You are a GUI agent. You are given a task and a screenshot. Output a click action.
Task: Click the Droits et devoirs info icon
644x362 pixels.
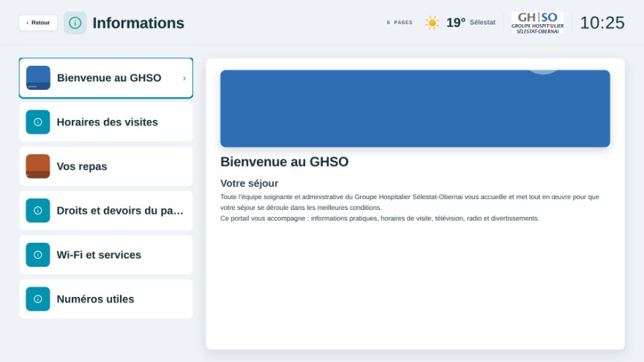point(38,211)
